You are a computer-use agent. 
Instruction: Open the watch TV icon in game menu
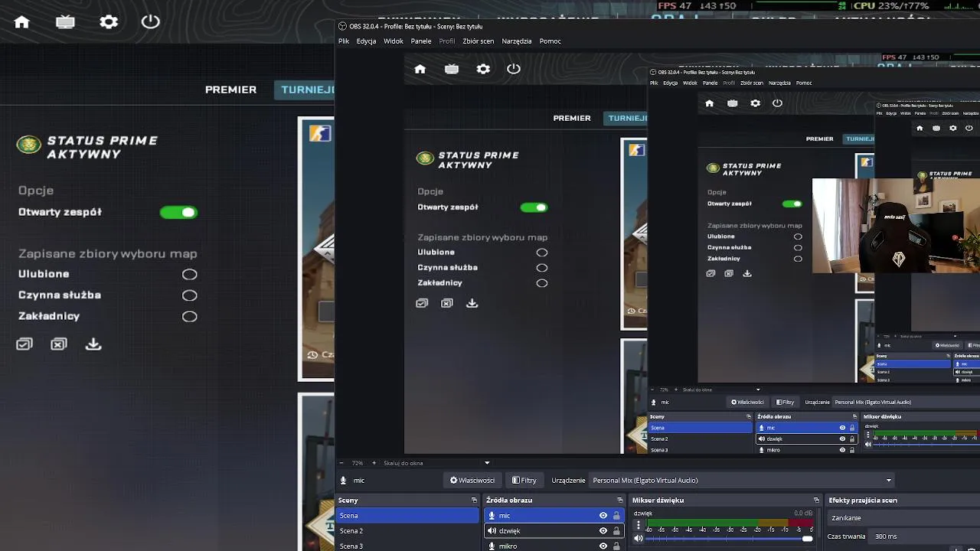point(65,22)
